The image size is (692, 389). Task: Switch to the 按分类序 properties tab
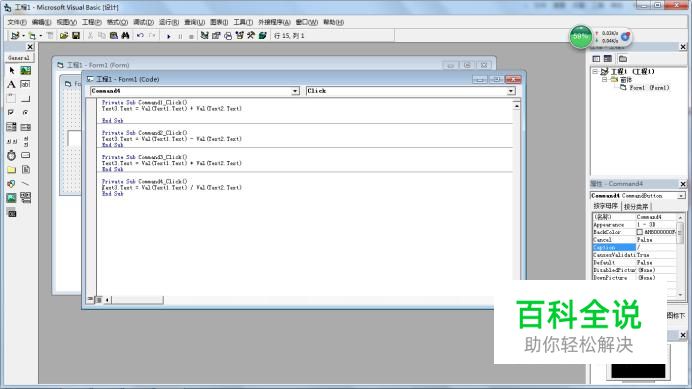pyautogui.click(x=636, y=207)
